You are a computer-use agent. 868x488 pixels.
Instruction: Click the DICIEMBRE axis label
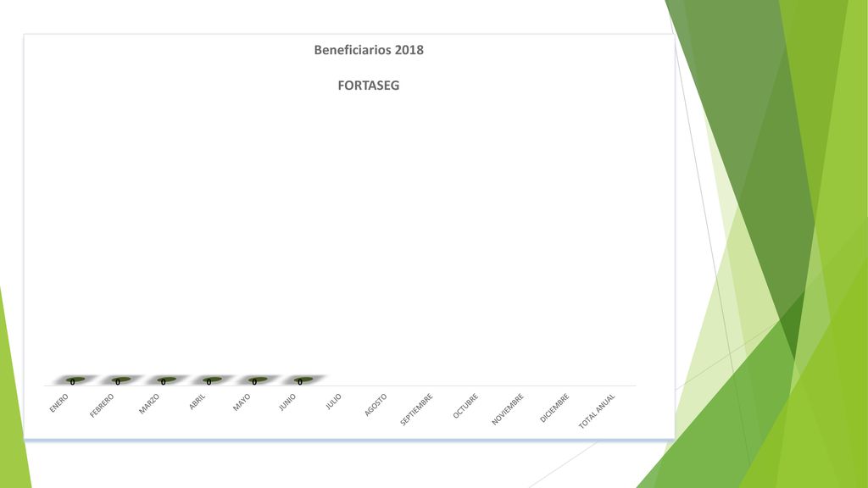click(554, 408)
